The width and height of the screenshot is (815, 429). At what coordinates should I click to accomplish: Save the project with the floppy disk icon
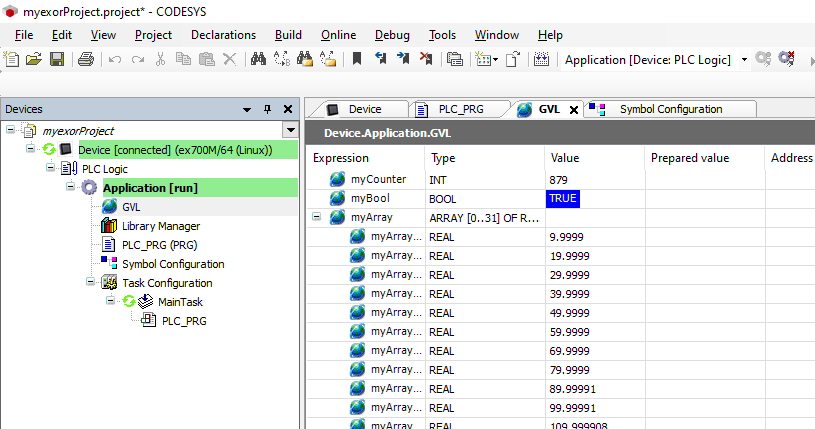pos(57,59)
